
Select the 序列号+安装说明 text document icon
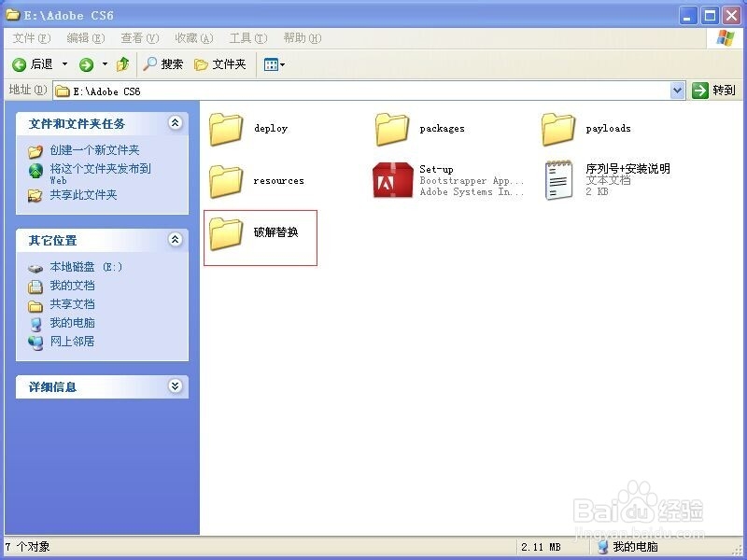[x=558, y=180]
